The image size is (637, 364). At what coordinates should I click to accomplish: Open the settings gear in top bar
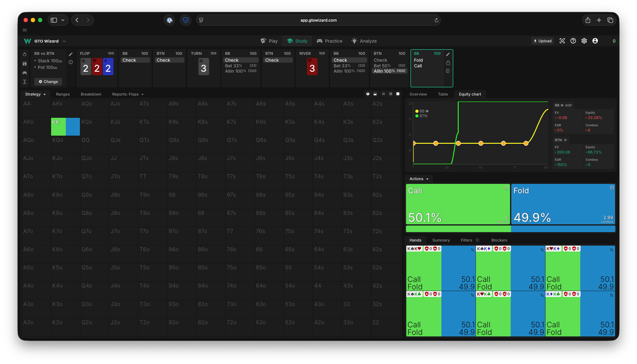point(584,41)
